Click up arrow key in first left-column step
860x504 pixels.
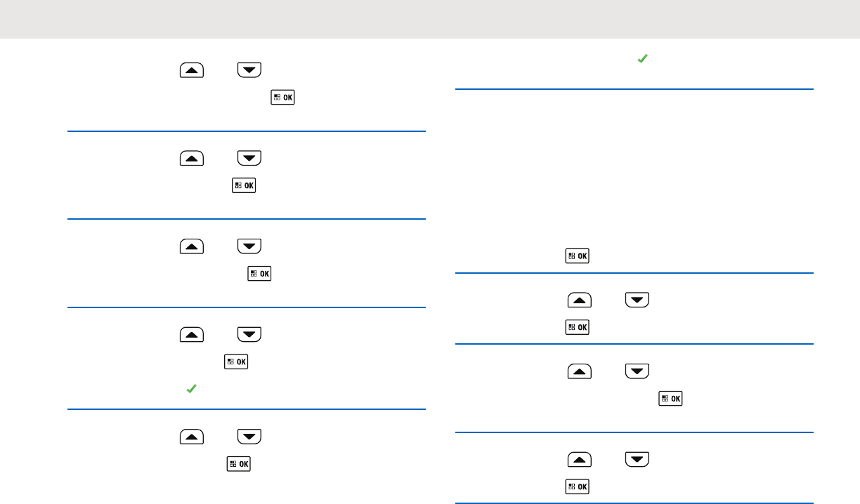pos(192,69)
